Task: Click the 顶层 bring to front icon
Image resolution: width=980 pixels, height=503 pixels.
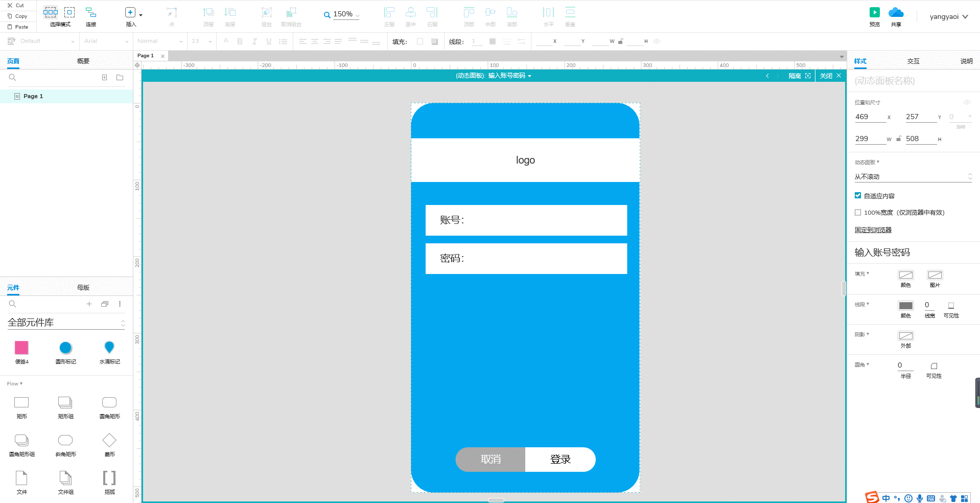Action: (x=208, y=12)
